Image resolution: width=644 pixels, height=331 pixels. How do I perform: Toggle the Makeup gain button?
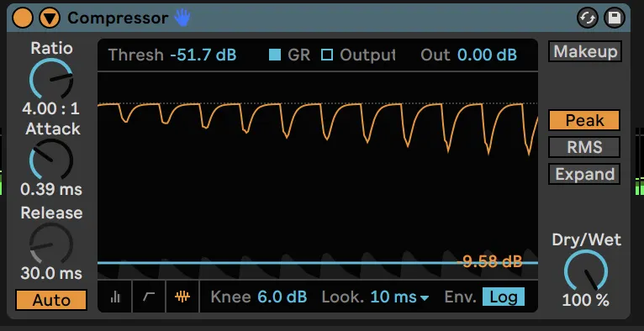585,52
